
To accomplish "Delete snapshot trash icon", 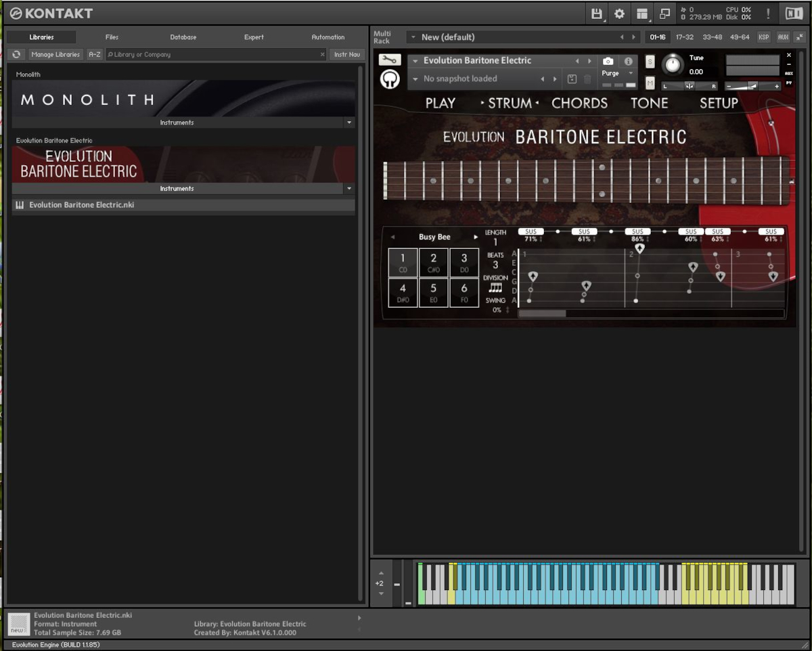I will coord(587,79).
